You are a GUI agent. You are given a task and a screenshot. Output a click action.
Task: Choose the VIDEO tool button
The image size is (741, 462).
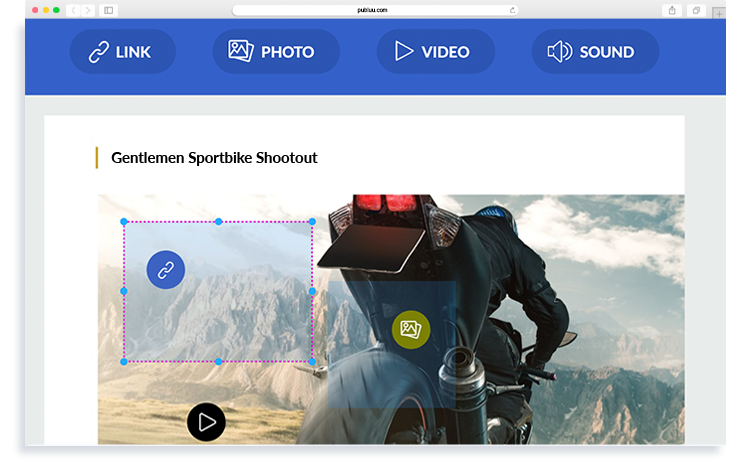click(435, 52)
